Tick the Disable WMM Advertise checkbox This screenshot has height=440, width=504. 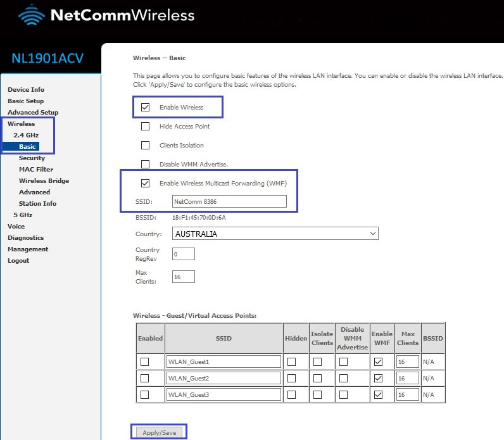tap(145, 165)
